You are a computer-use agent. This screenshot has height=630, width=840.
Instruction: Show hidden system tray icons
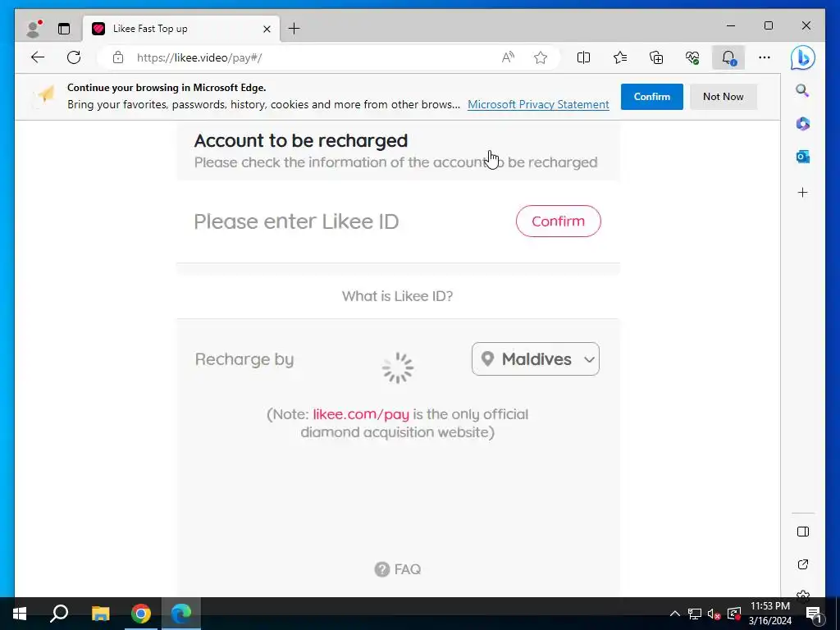[x=675, y=614]
